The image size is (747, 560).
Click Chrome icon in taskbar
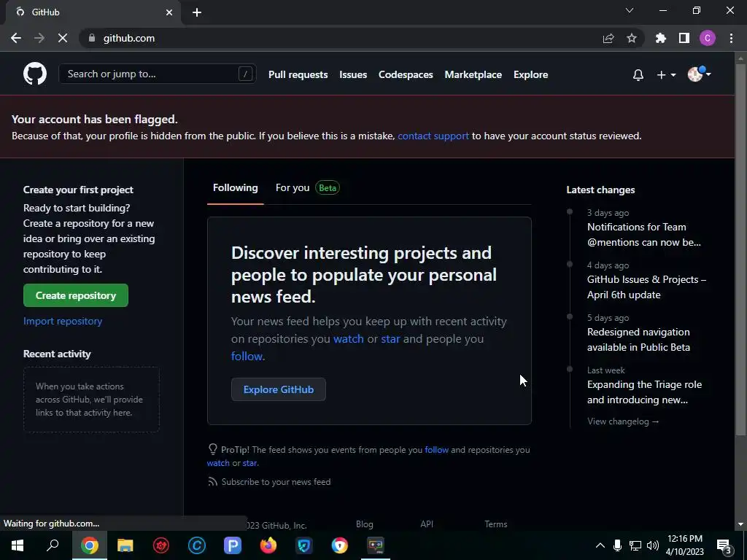coord(89,545)
